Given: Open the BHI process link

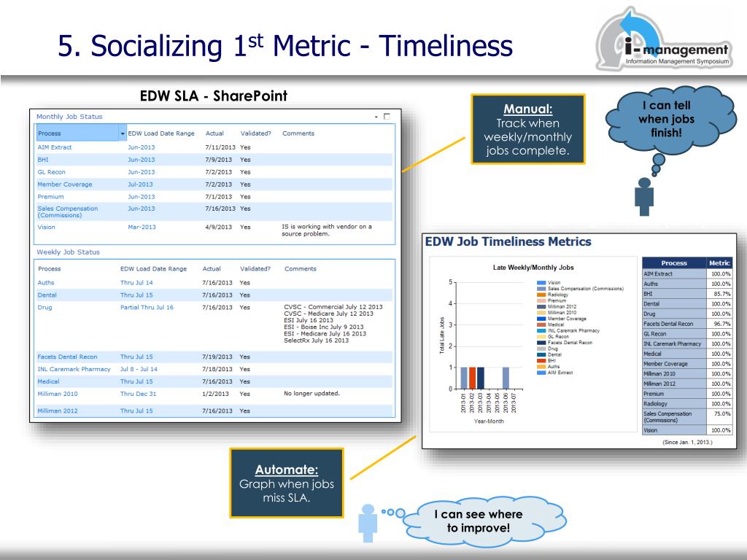Looking at the screenshot, I should pos(43,160).
